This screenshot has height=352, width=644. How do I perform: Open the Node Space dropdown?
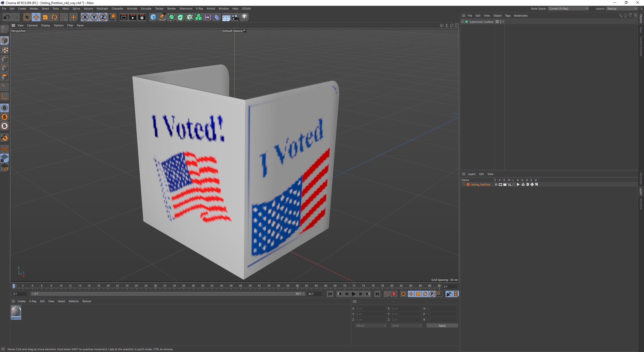(568, 9)
